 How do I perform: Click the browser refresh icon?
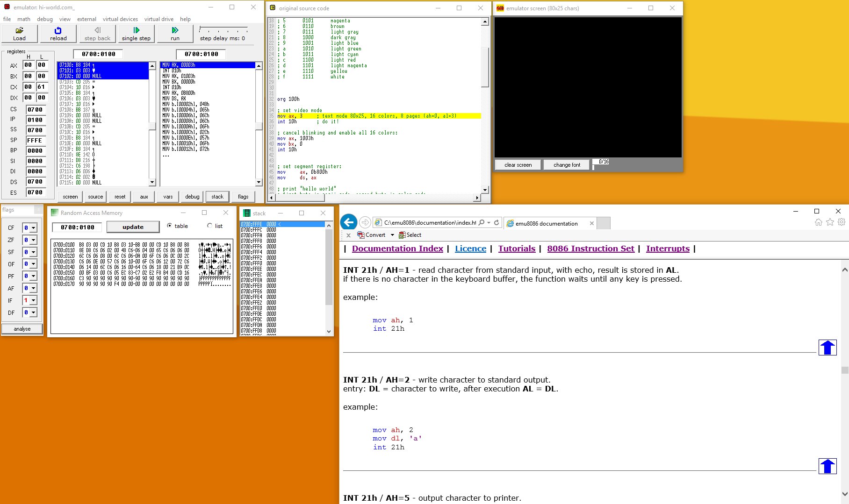(x=496, y=223)
